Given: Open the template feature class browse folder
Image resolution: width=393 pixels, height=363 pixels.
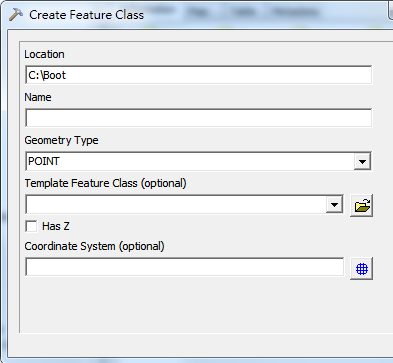Looking at the screenshot, I should [362, 205].
